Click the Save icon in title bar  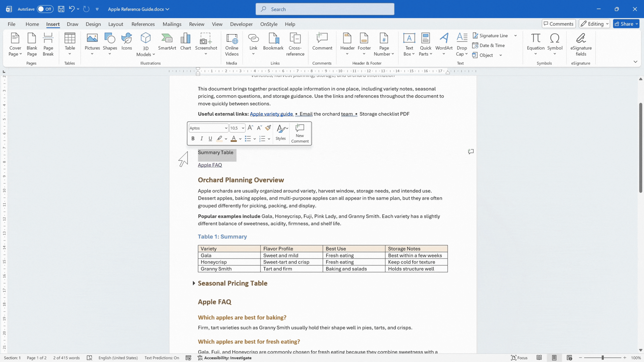click(61, 9)
